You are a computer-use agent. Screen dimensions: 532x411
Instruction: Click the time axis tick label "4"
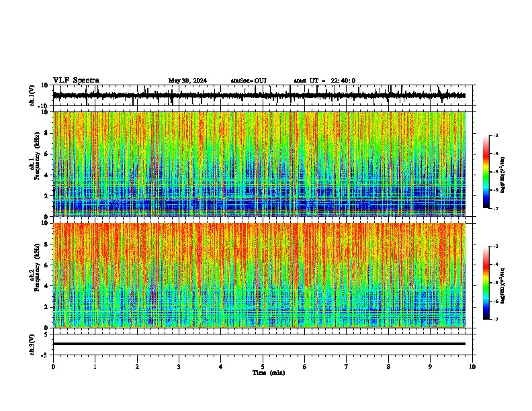coord(220,367)
